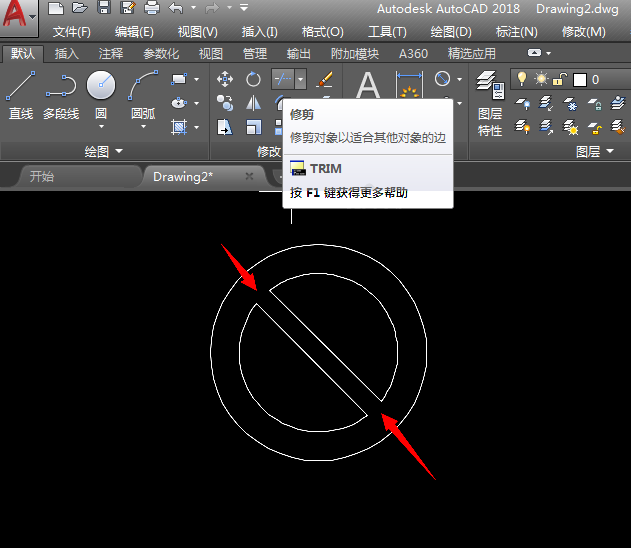Open the 修改(M) menu
Screen dimensions: 631x548
tap(584, 32)
